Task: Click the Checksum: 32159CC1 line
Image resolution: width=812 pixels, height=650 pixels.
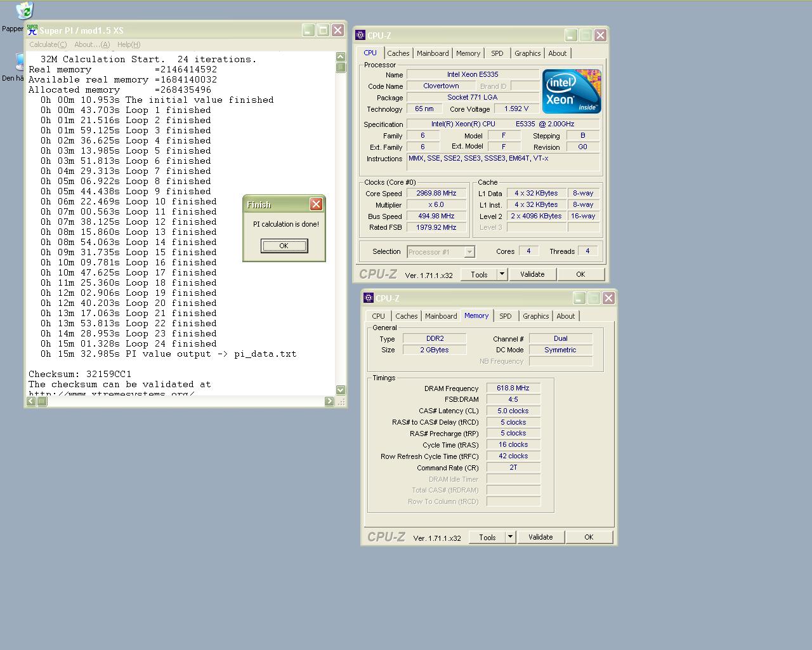Action: click(x=80, y=375)
